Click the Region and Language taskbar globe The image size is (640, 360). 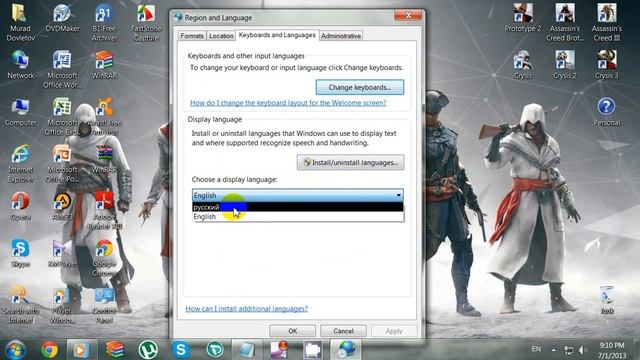coord(346,350)
